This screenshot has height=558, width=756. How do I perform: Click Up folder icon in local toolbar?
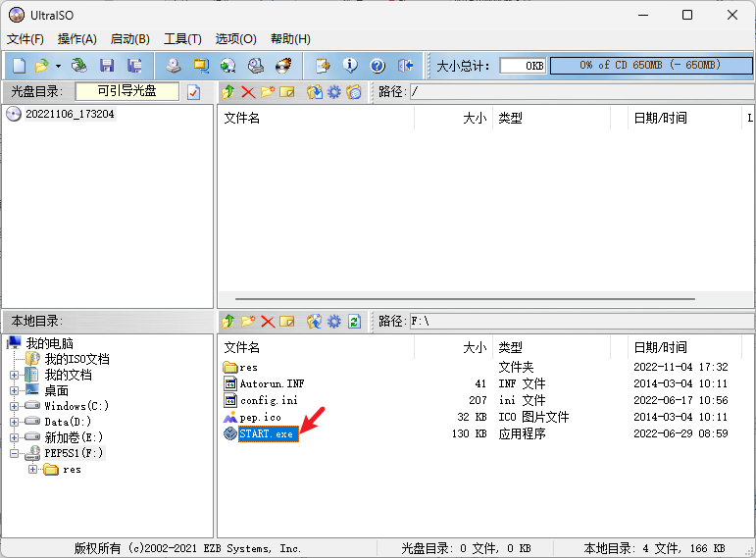coord(228,322)
